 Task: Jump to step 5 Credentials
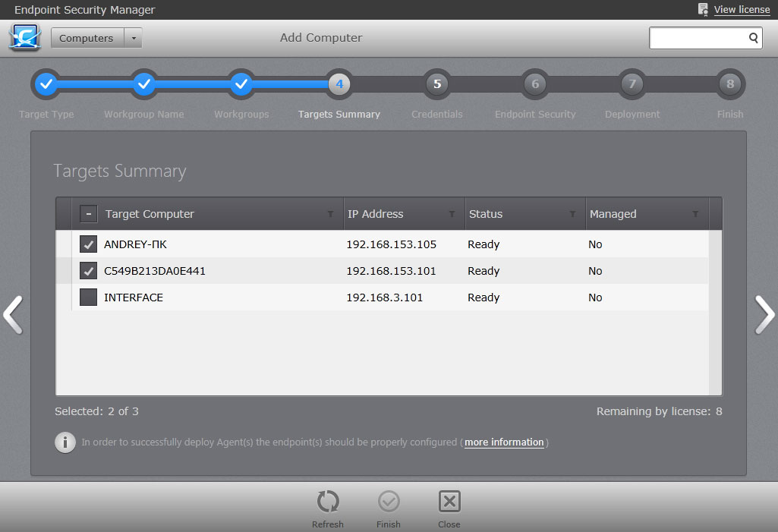437,84
